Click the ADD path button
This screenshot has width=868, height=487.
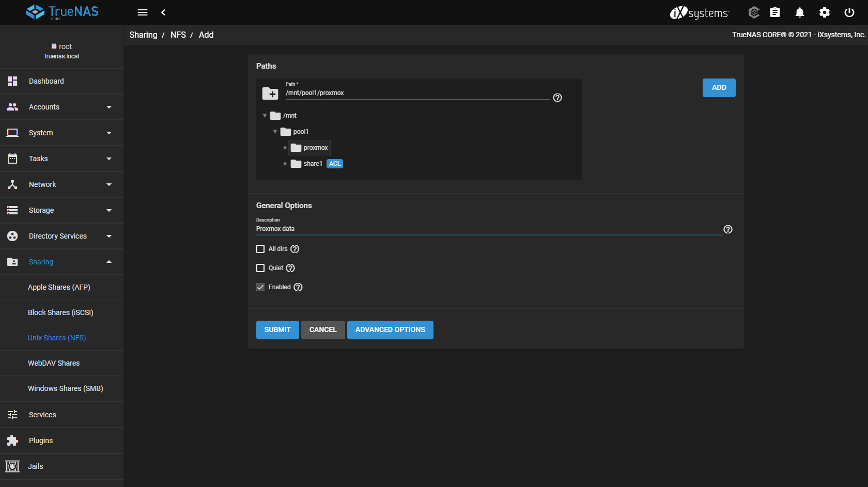coord(719,88)
